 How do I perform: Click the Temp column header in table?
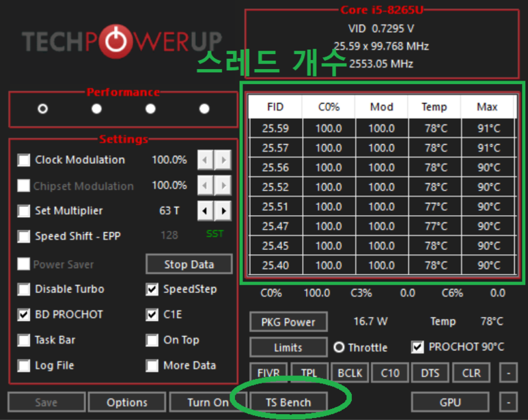pos(434,107)
